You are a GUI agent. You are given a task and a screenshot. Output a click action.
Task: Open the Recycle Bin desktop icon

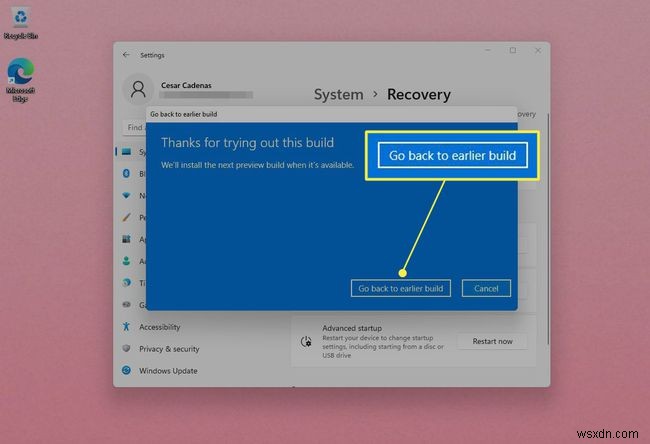[20, 23]
